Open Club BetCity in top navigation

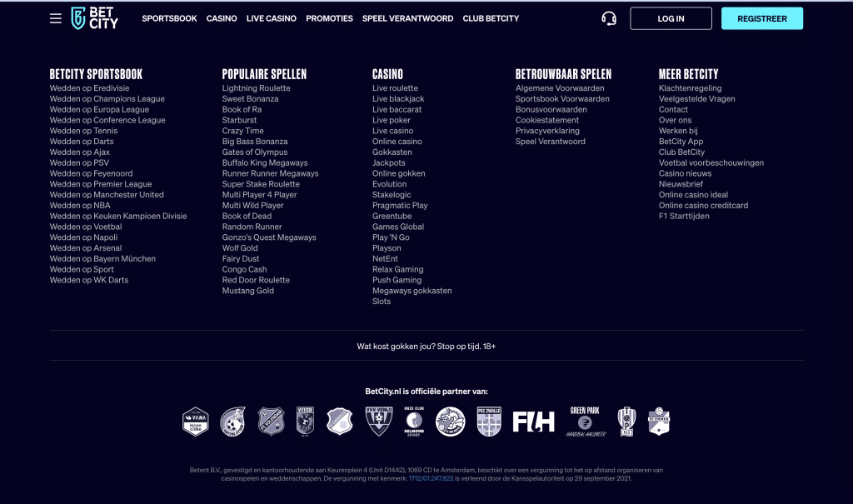point(491,18)
